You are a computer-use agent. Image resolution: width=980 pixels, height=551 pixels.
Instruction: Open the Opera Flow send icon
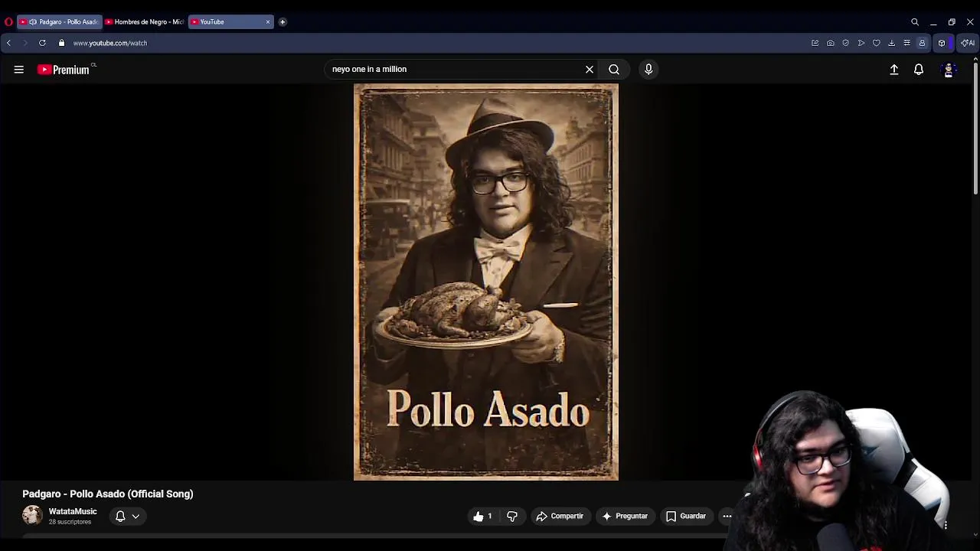[x=861, y=43]
